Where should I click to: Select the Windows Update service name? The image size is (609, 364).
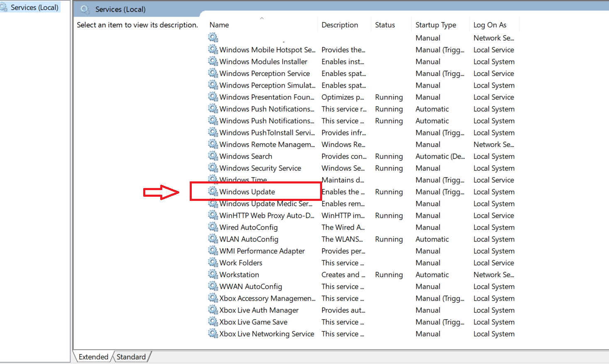[247, 192]
